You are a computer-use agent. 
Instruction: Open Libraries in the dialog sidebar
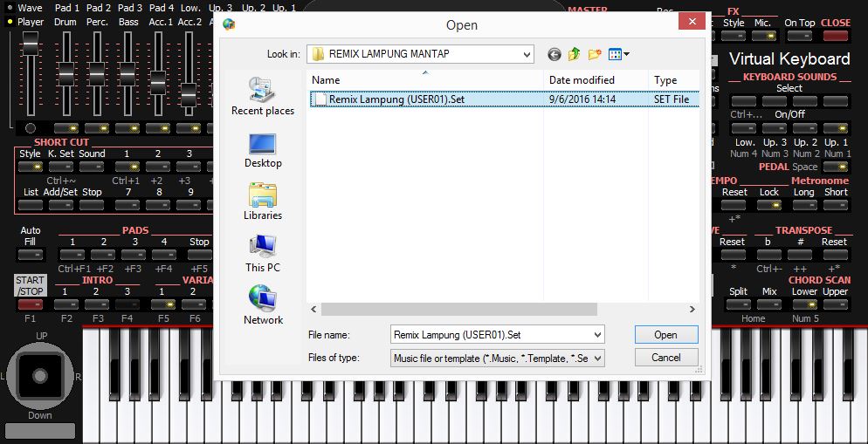point(263,202)
